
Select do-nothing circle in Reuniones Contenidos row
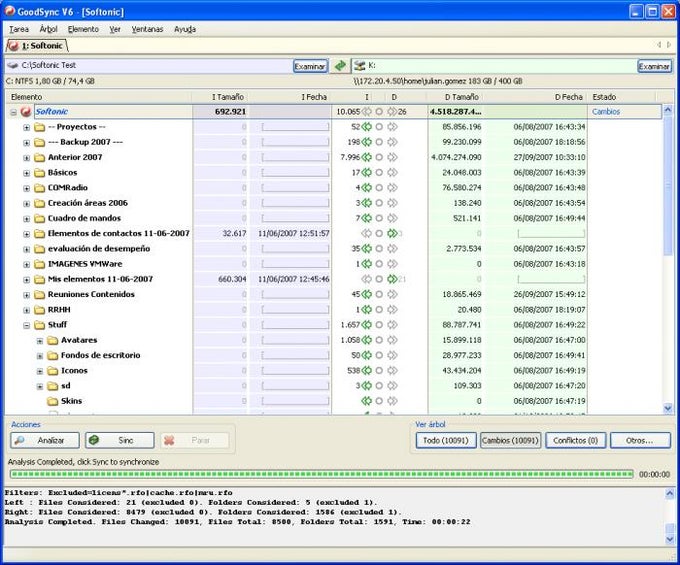coord(379,294)
